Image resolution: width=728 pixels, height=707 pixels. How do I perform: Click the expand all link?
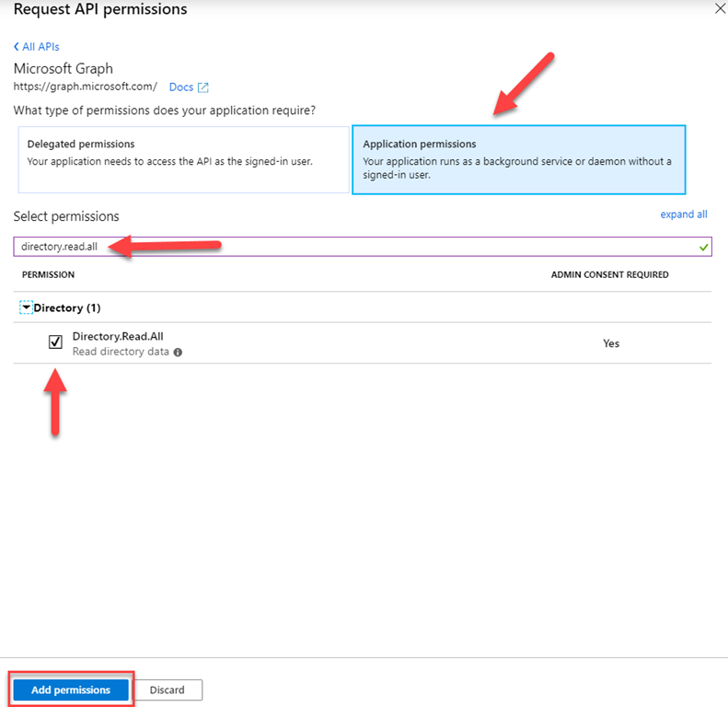(x=683, y=214)
